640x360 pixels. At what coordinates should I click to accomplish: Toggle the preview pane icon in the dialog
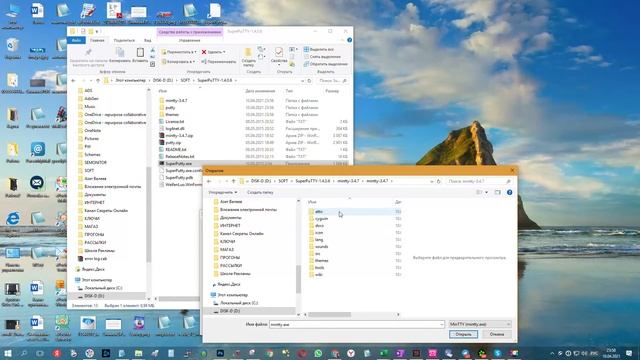coord(498,192)
